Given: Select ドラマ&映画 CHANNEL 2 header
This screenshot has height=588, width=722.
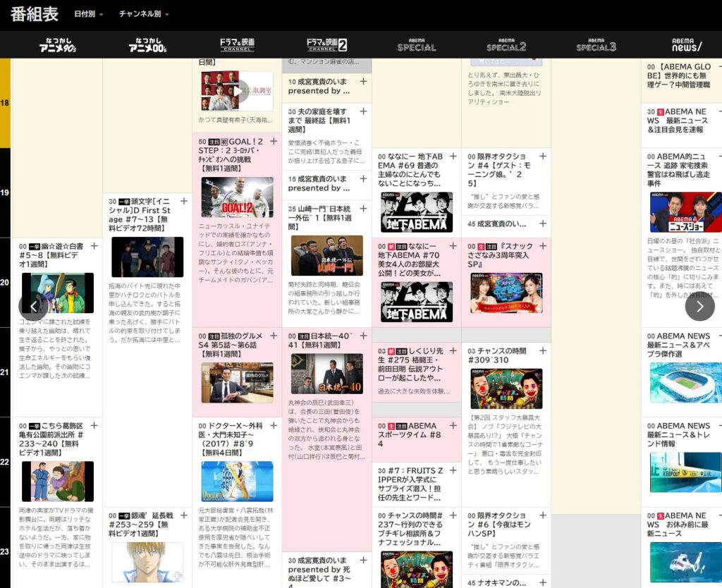Looking at the screenshot, I should coord(327,44).
